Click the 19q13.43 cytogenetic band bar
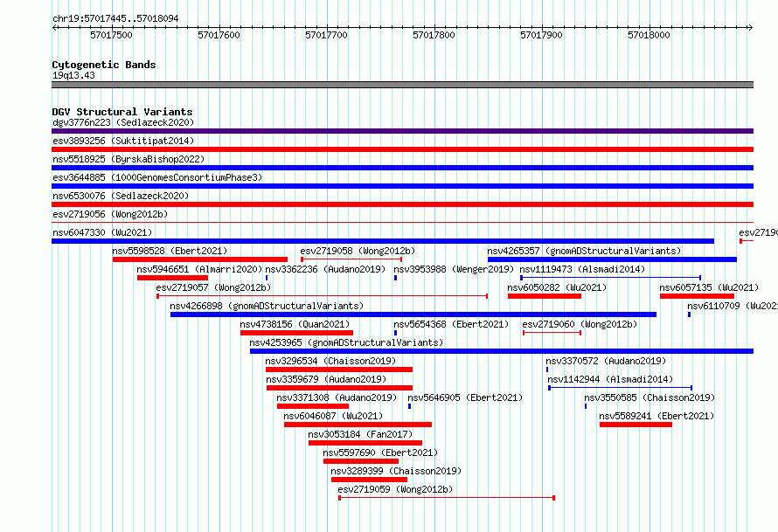Viewport: 778px width, 532px height. (x=402, y=85)
